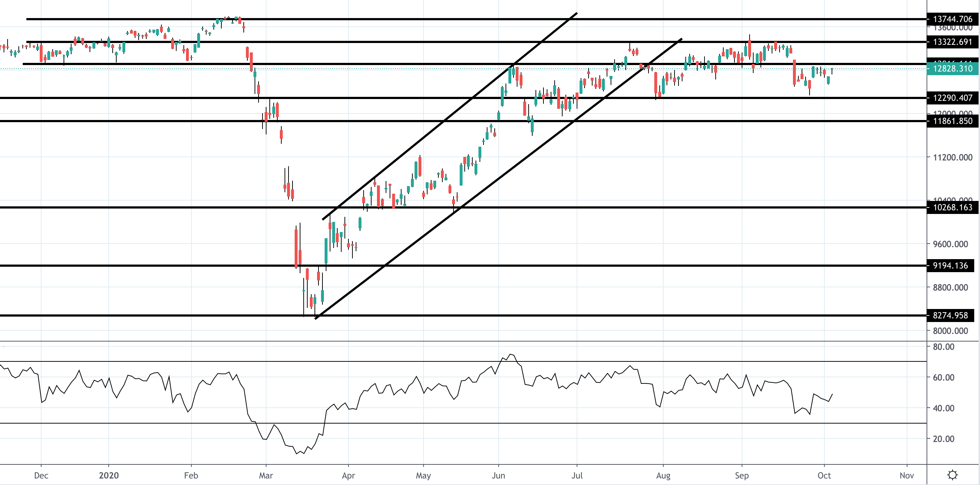Click the 8800.000 price axis tick

point(950,287)
